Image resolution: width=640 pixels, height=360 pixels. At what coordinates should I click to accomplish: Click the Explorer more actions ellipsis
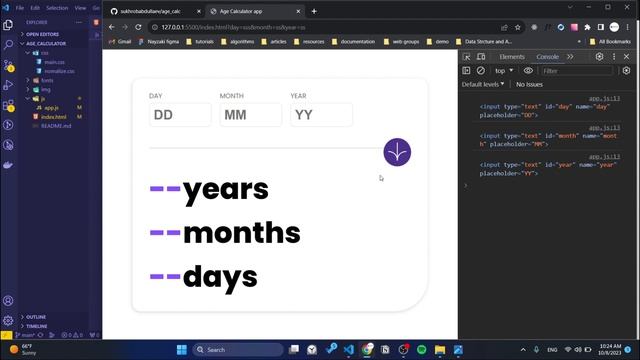click(78, 22)
